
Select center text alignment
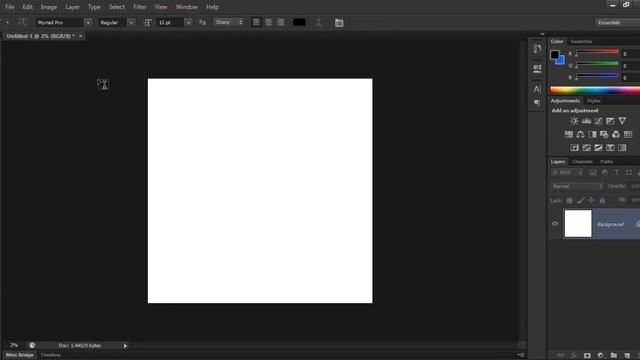point(268,22)
